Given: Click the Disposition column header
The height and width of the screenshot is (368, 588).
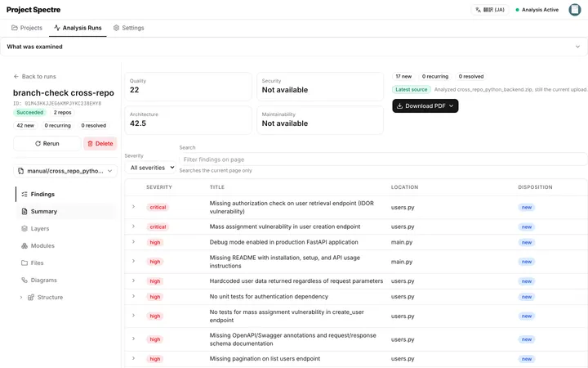Looking at the screenshot, I should click(x=535, y=187).
